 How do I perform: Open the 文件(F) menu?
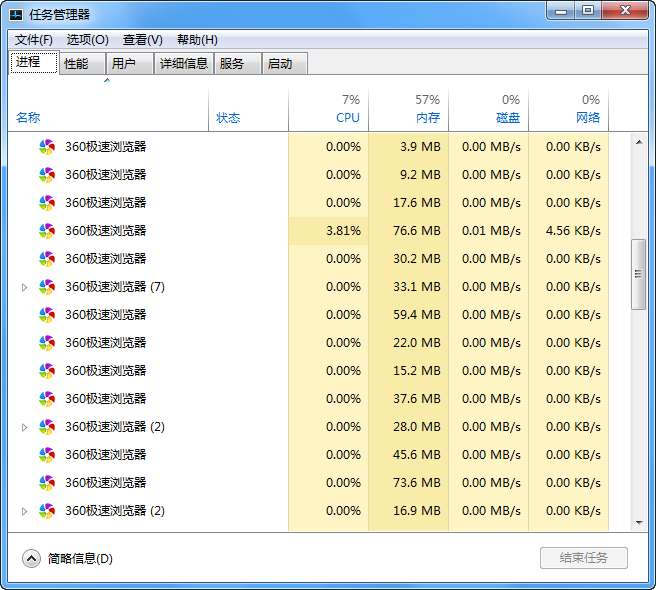click(x=33, y=40)
